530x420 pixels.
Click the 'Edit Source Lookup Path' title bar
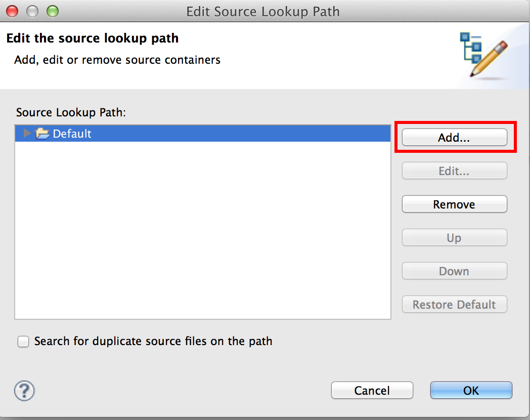pyautogui.click(x=262, y=12)
